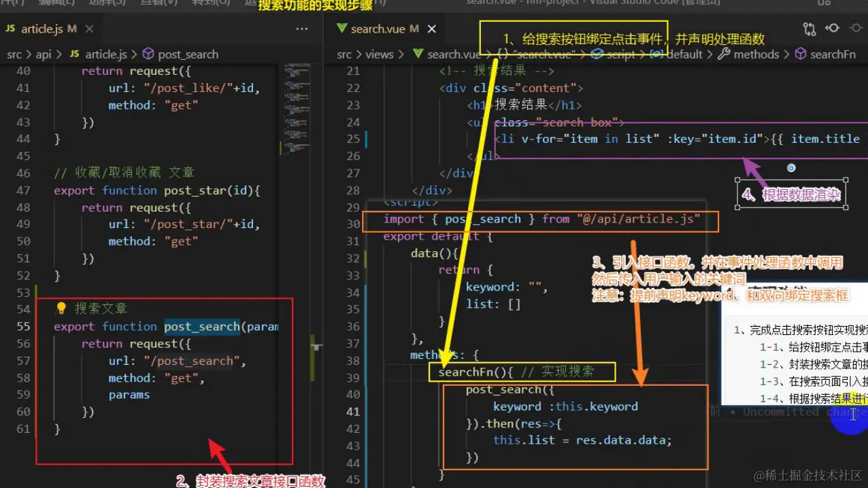Click import post_search statement line 30
The width and height of the screenshot is (868, 488).
click(541, 219)
